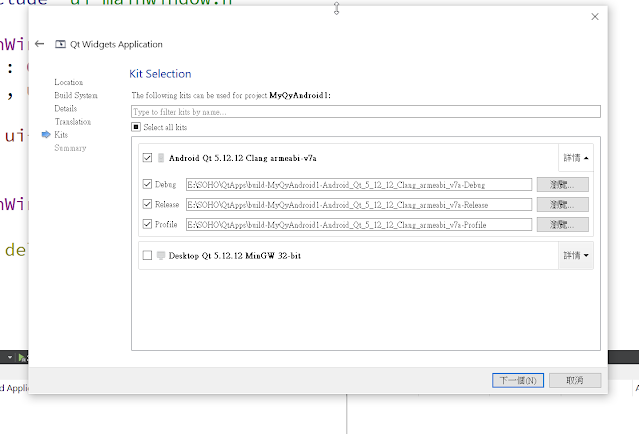Click the Profile build path field
639x434 pixels.
coord(359,225)
